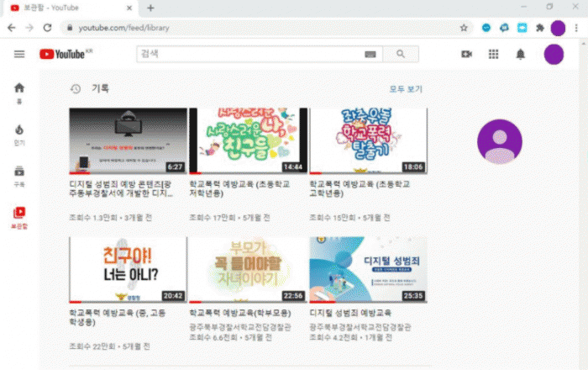Open a new browser tab
Viewport: 588px width, 370px height.
tap(151, 8)
